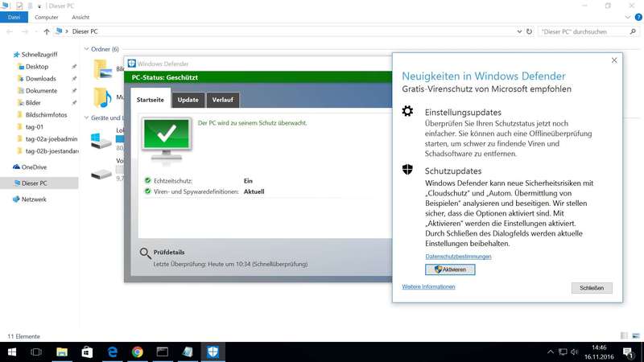This screenshot has width=644, height=362.
Task: Click the volume speaker tray icon
Action: 575,352
